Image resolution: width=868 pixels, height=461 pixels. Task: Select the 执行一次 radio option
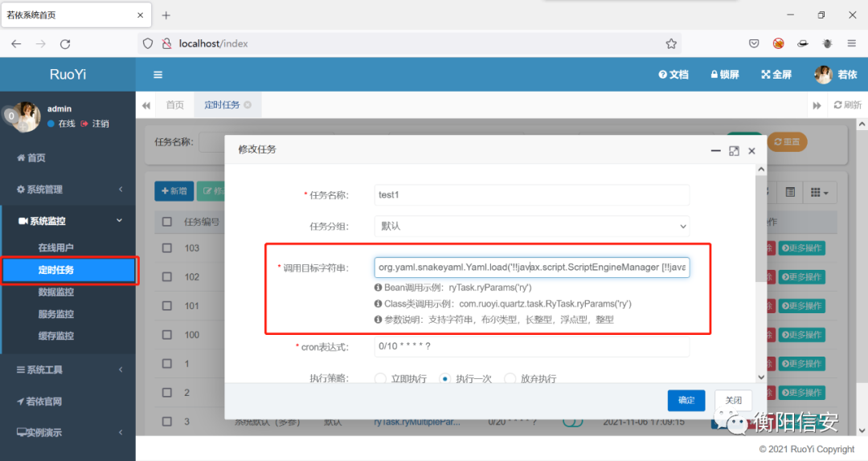tap(445, 378)
